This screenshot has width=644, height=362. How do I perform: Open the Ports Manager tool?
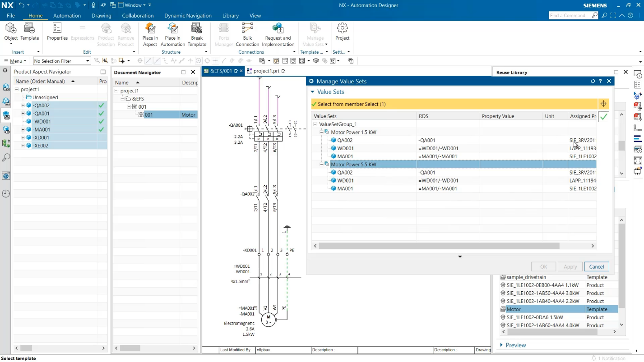[x=223, y=32]
